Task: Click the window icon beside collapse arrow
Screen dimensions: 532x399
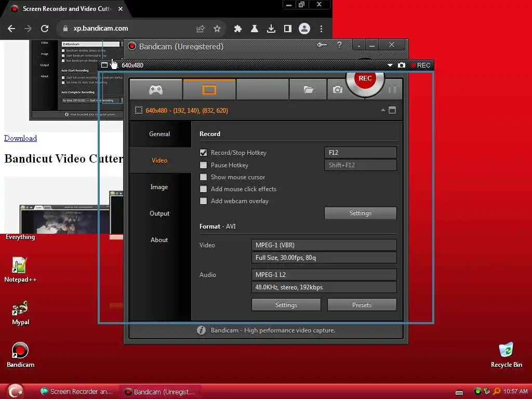Action: pos(392,110)
